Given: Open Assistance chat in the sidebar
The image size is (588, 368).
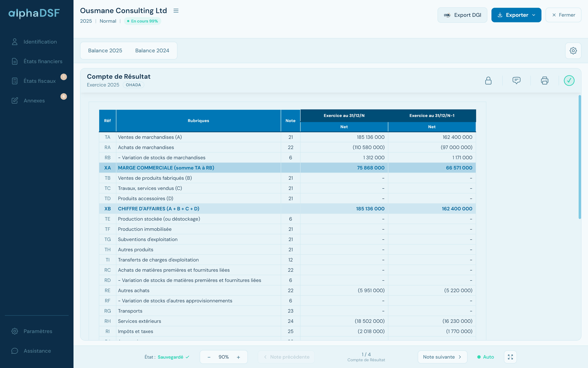Looking at the screenshot, I should pos(37,351).
